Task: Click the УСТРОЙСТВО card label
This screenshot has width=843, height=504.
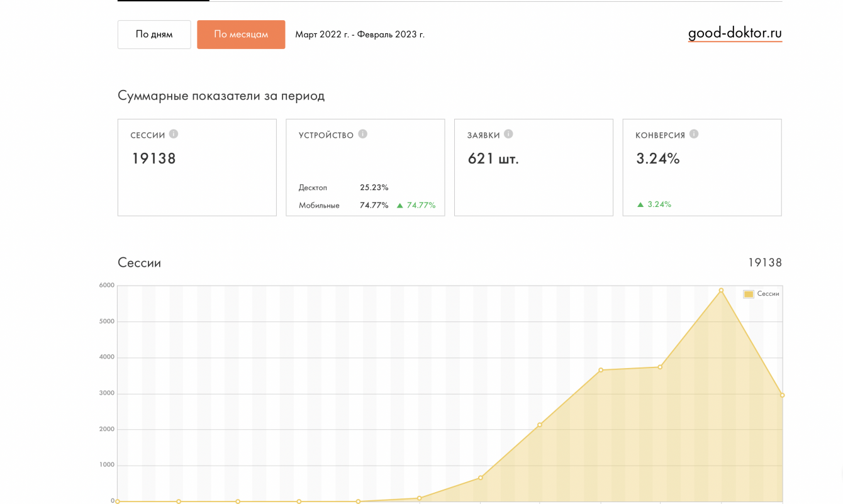Action: [x=326, y=135]
